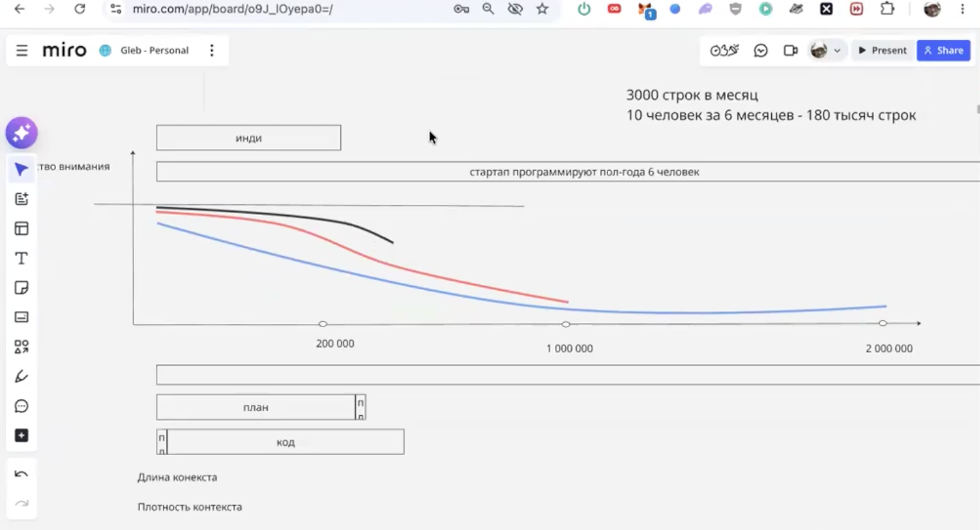This screenshot has height=530, width=980.
Task: Select the "Плотность контекста" text
Action: point(189,507)
